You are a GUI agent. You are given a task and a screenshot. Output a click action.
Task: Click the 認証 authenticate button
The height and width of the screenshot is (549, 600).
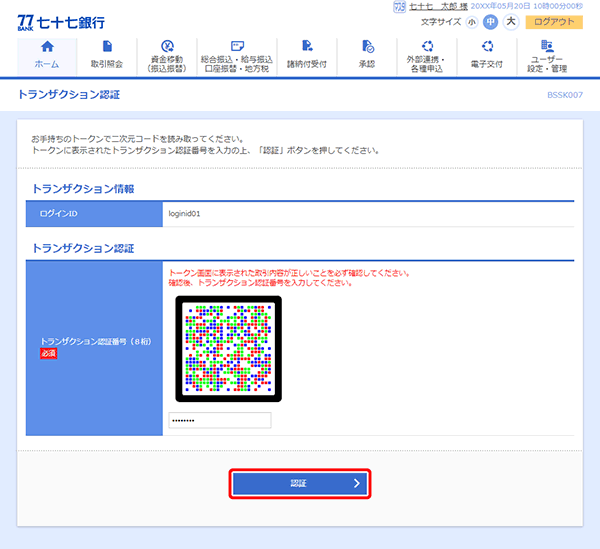[x=300, y=484]
